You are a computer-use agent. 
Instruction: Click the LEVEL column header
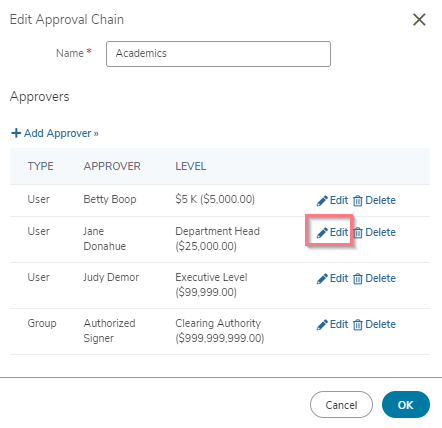[x=191, y=166]
